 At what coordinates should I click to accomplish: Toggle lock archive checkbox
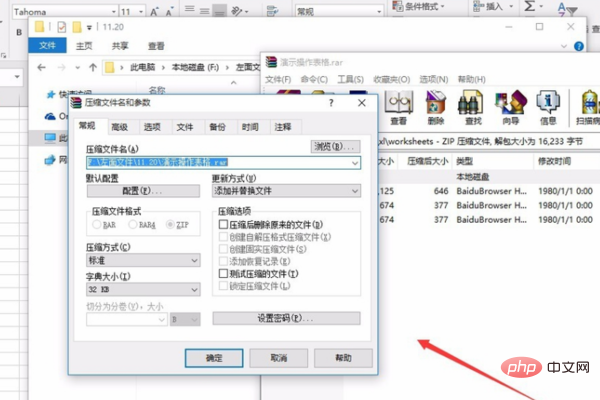[x=223, y=286]
